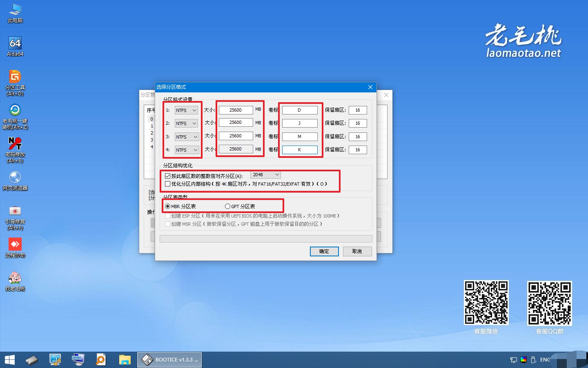Open the 找老毛桃 desktop icon
588x368 pixels.
(x=15, y=281)
